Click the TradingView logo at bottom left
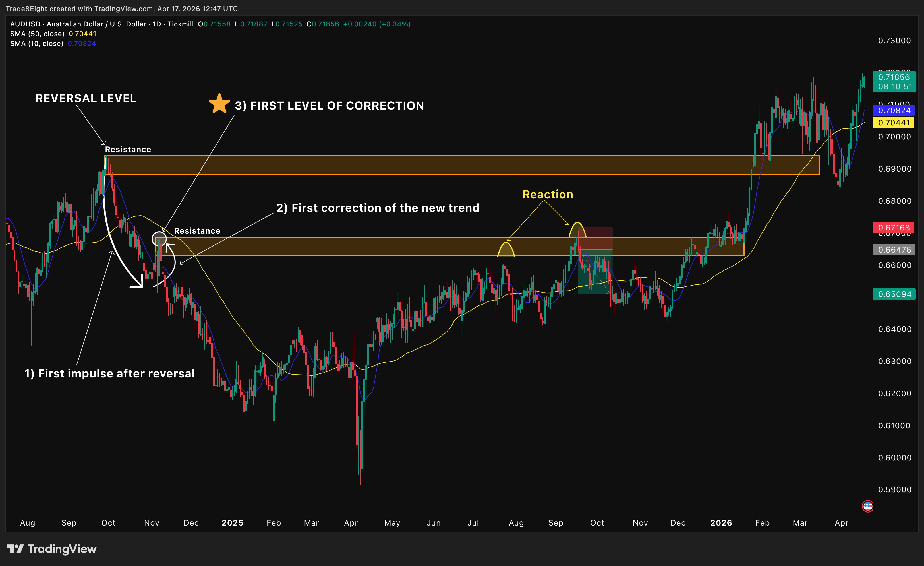924x566 pixels. 51,549
